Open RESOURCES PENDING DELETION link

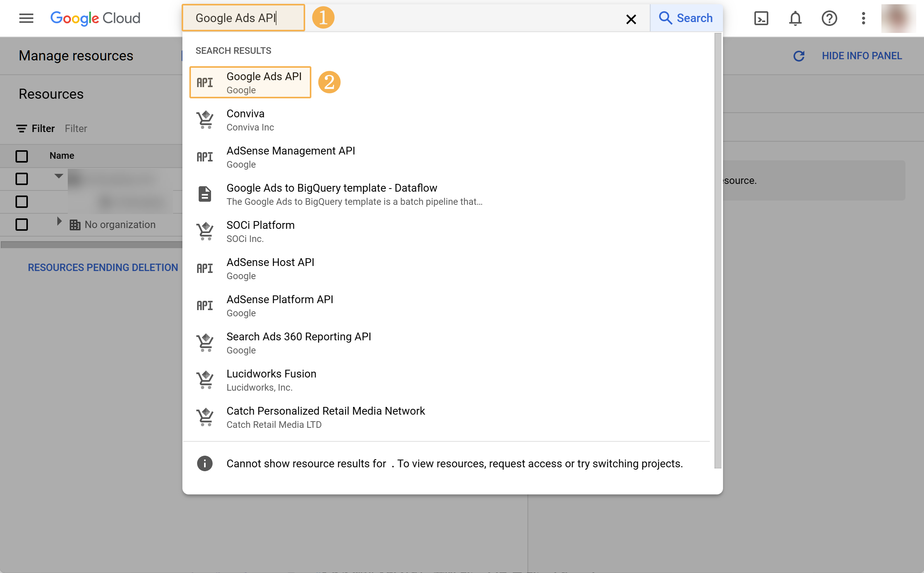pos(103,268)
